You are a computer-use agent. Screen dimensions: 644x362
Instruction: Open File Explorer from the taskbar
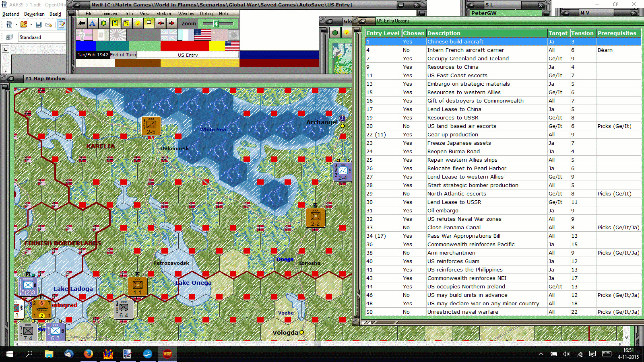coord(49,354)
